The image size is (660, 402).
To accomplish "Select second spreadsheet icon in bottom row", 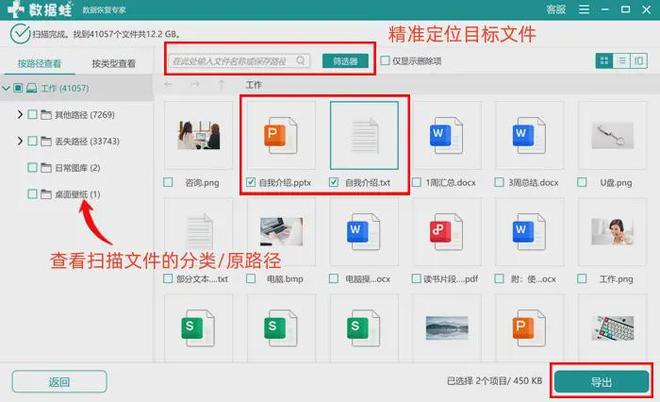I will [281, 328].
